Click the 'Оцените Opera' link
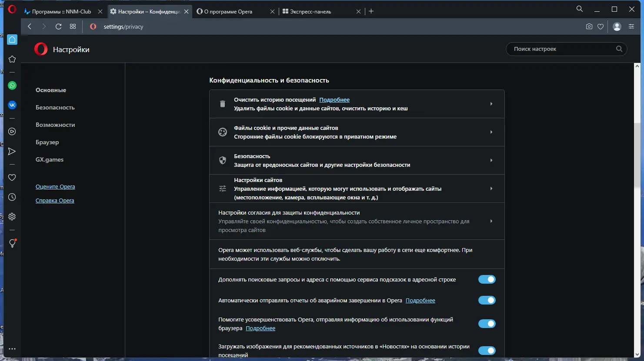644x361 pixels. [x=55, y=187]
